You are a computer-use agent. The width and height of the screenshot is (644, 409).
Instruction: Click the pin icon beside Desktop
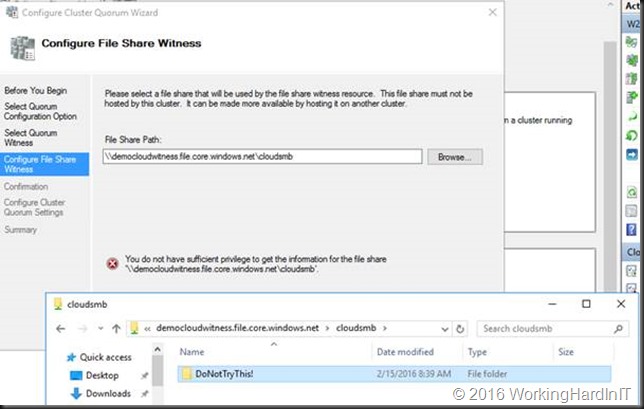[144, 376]
